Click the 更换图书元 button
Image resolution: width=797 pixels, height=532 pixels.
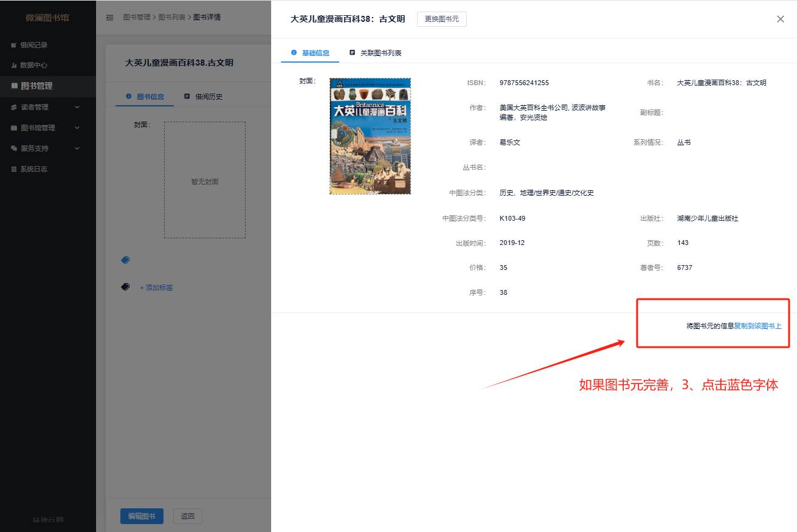pyautogui.click(x=441, y=19)
